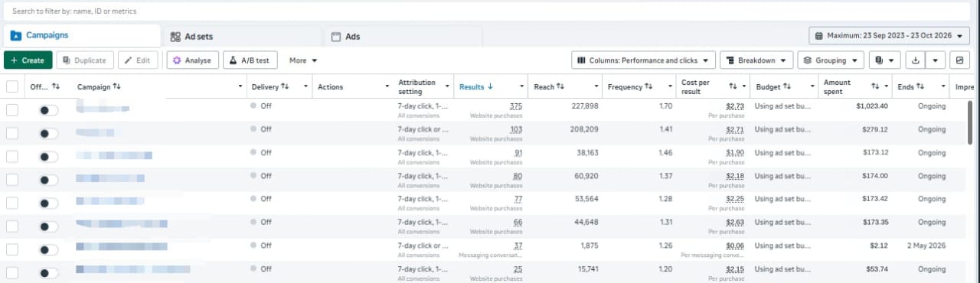Image resolution: width=980 pixels, height=283 pixels.
Task: Sort by Reach column arrows
Action: click(560, 87)
